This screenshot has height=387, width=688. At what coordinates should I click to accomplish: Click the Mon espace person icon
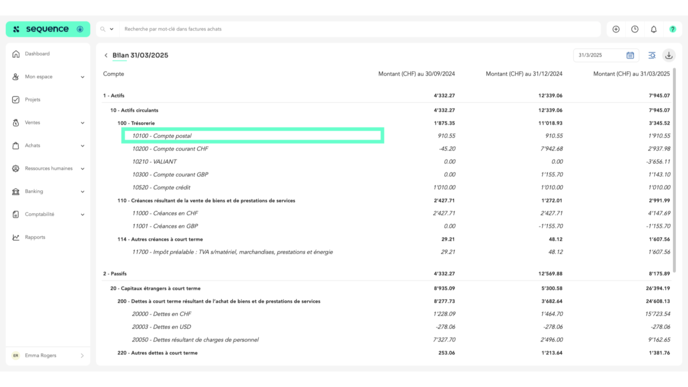pyautogui.click(x=16, y=76)
